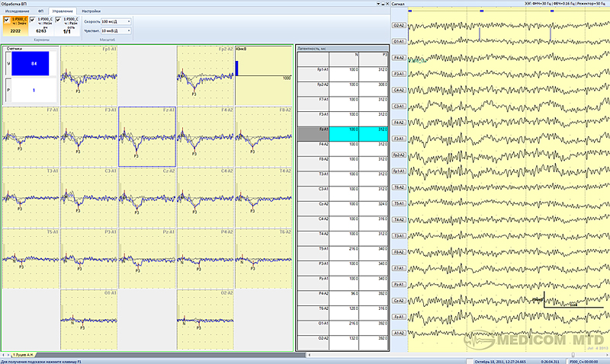Click the N column header in latency table
Screen dimensions: 610x364
344,59
